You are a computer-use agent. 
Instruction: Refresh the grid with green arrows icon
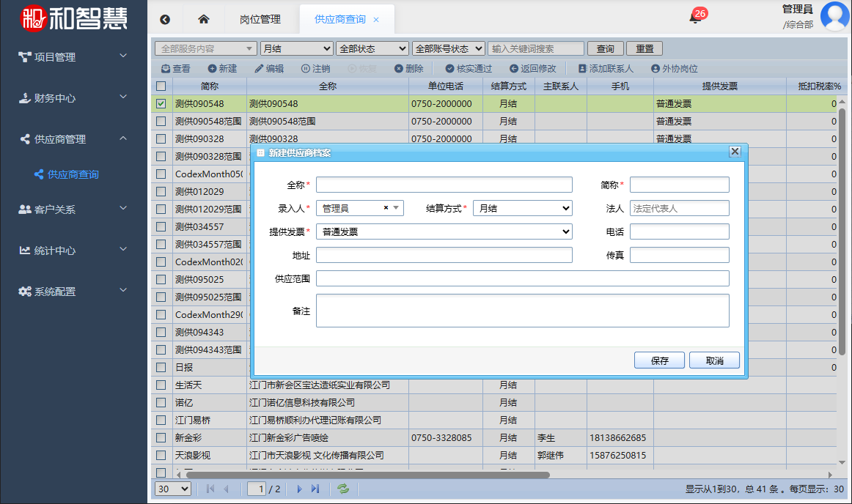343,489
